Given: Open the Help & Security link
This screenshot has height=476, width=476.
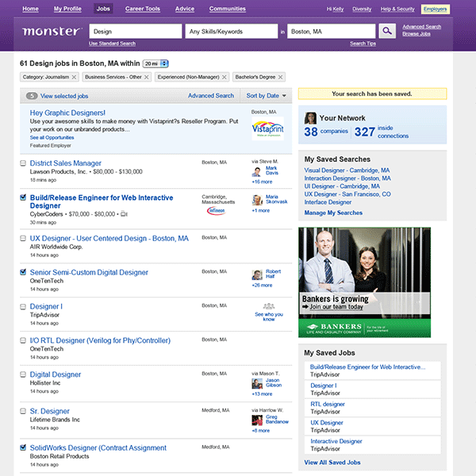Looking at the screenshot, I should [x=397, y=9].
